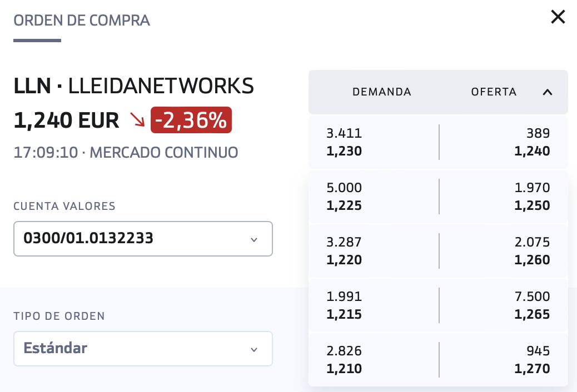The image size is (577, 392).
Task: Select bid price 1,230
Action: coord(344,151)
